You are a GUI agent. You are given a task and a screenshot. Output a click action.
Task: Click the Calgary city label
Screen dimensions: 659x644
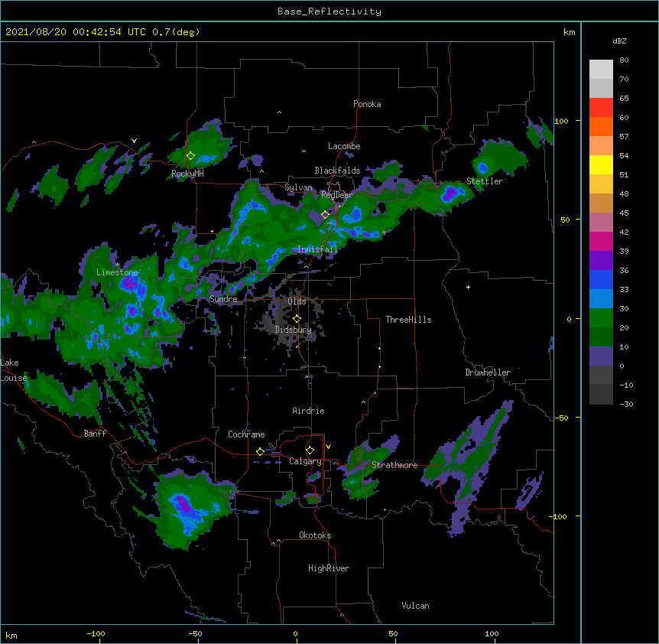(305, 461)
